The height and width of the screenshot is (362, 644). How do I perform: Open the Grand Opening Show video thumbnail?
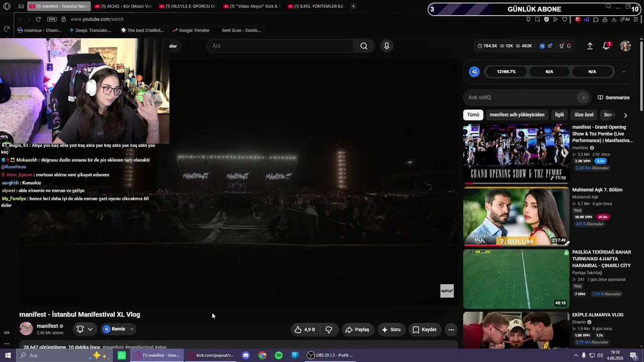click(516, 153)
